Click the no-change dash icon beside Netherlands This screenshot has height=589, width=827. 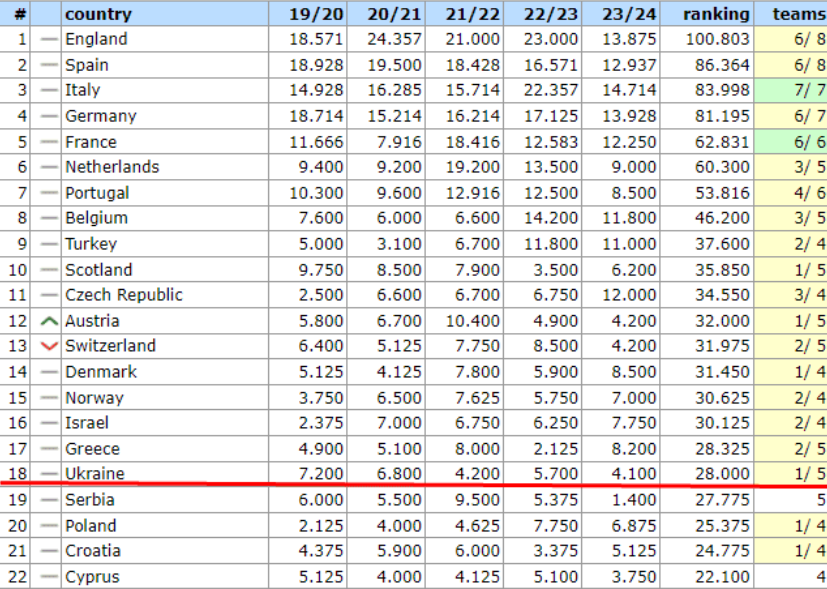point(48,167)
